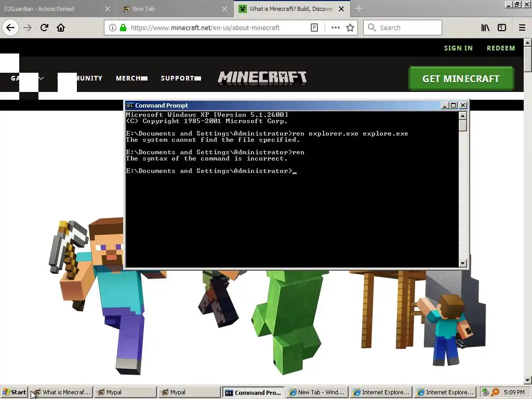
Task: Click the browser page scrollbar up arrow
Action: [527, 43]
